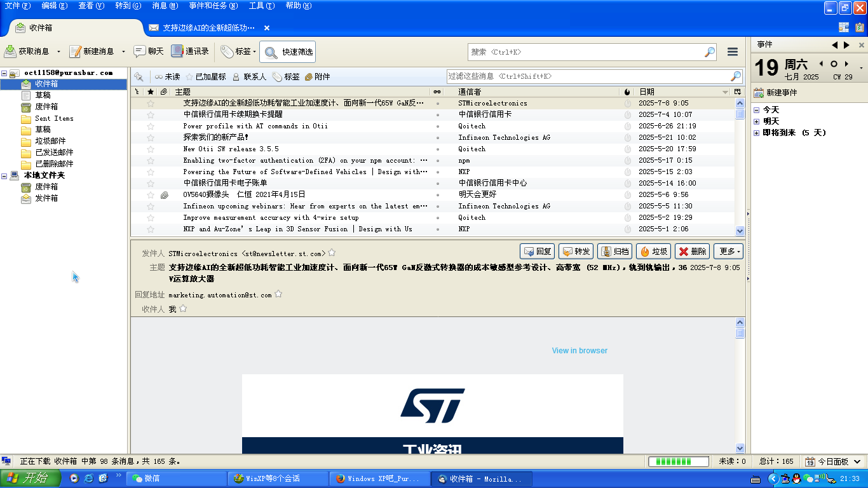
Task: Open the calendar tab icon at top right
Action: (x=844, y=27)
